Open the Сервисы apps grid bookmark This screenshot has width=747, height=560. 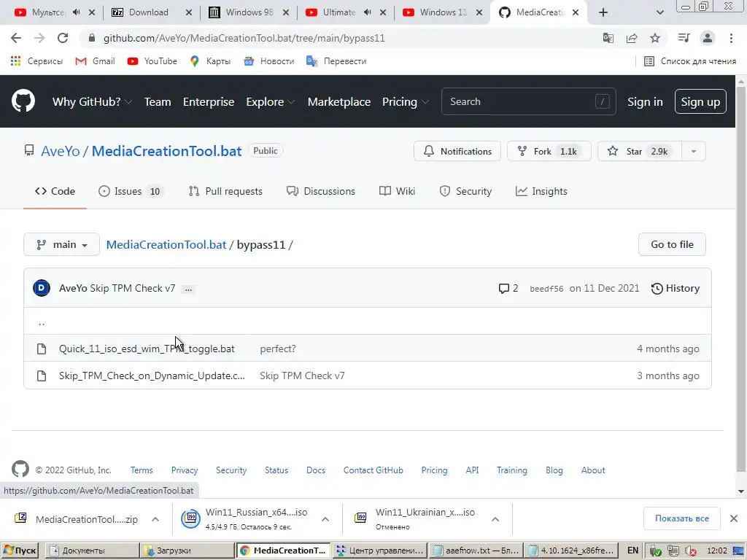(36, 61)
